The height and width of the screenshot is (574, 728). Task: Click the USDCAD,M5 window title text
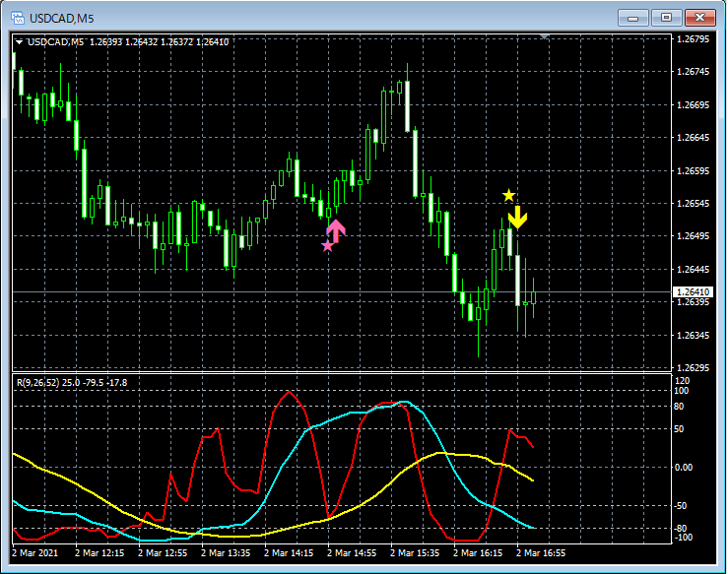tap(62, 18)
